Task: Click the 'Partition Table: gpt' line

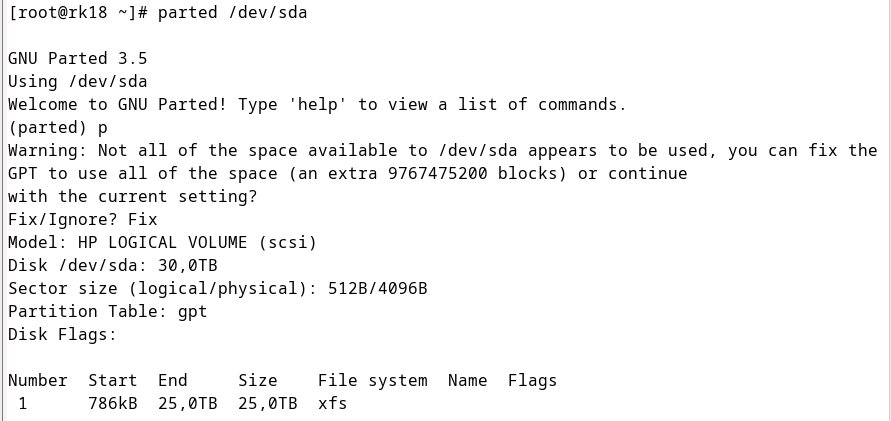Action: coord(107,311)
